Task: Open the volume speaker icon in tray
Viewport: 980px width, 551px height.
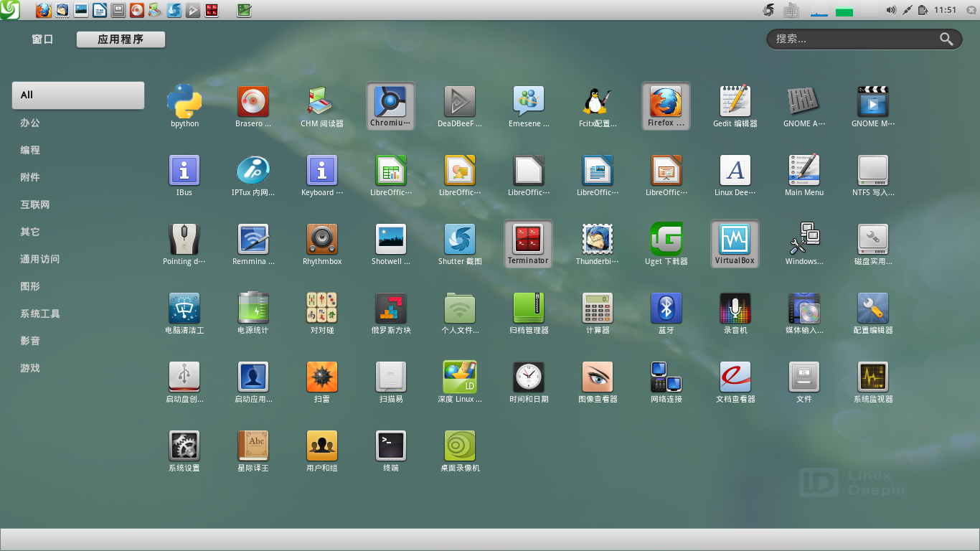Action: click(891, 10)
